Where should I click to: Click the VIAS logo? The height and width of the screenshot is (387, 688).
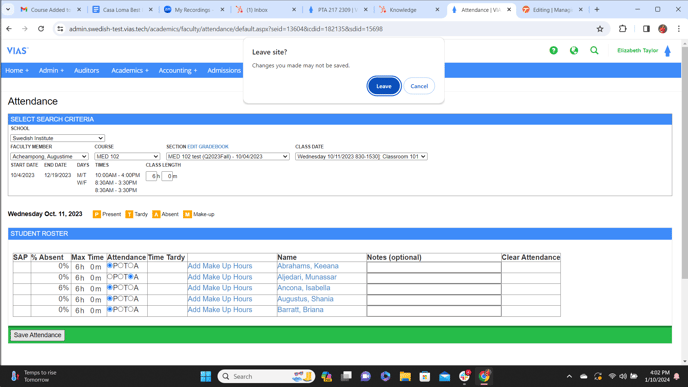tap(18, 50)
